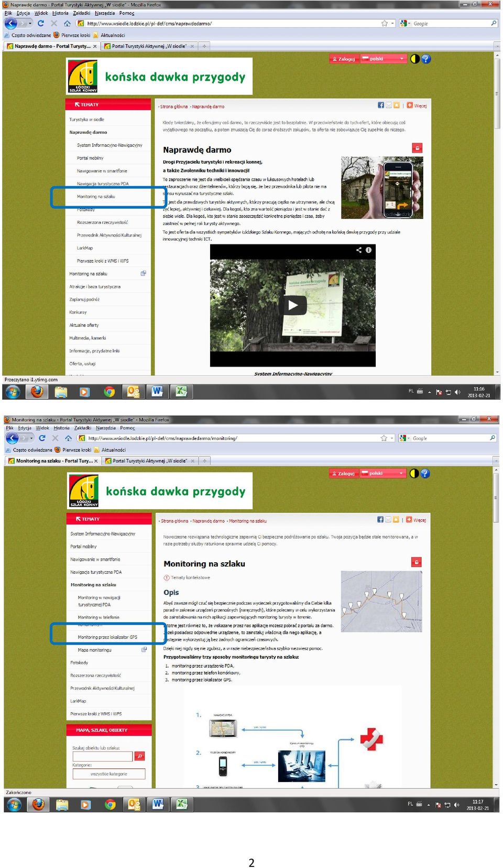
Task: Switch to the second Portal Turystyki Aktywnej tab in Naprawdę darmo window
Action: 149,46
